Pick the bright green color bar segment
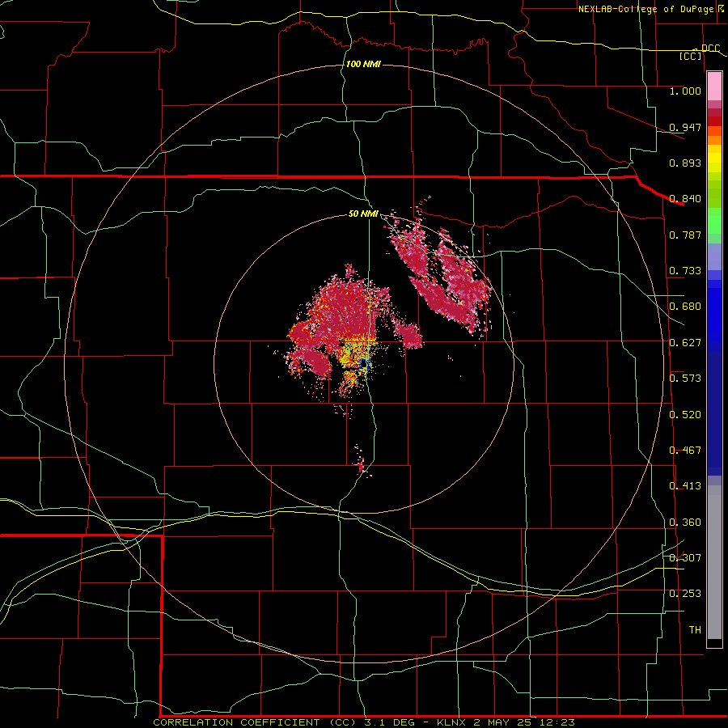 pos(714,221)
